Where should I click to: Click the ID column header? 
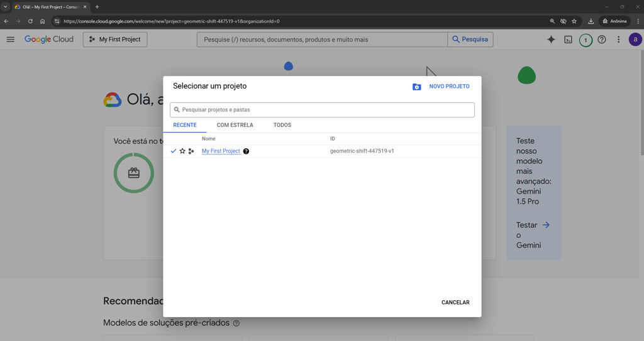point(332,139)
